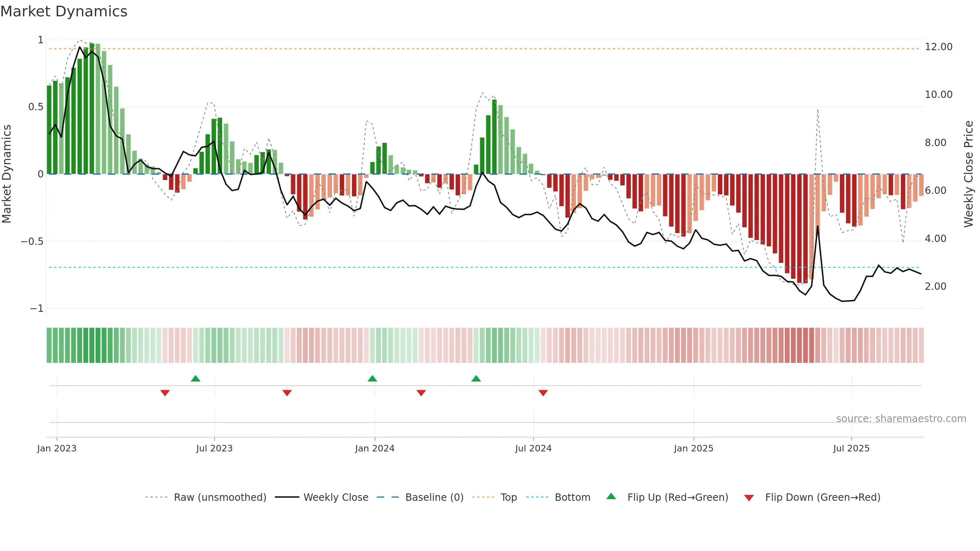Click the red Flip Down triangle icon in legend
The height and width of the screenshot is (551, 980).
pyautogui.click(x=749, y=498)
